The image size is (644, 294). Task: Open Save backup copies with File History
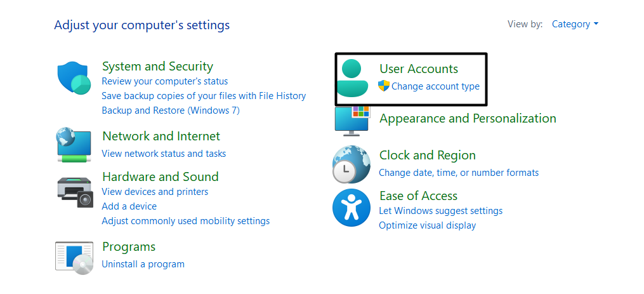point(204,96)
